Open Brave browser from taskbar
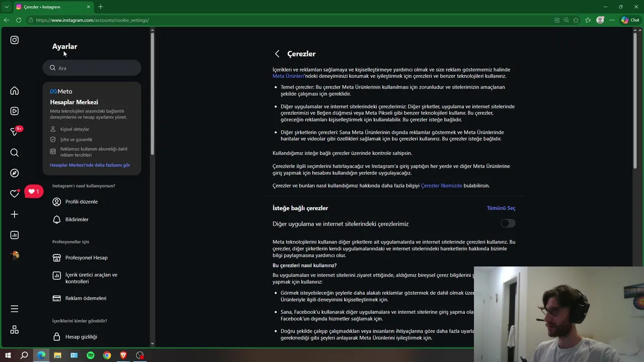Screen dimensions: 644x362 point(124,355)
